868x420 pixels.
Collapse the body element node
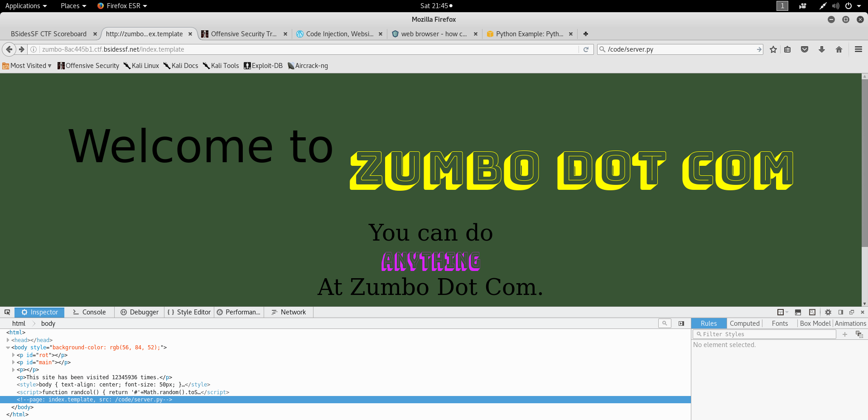point(8,348)
